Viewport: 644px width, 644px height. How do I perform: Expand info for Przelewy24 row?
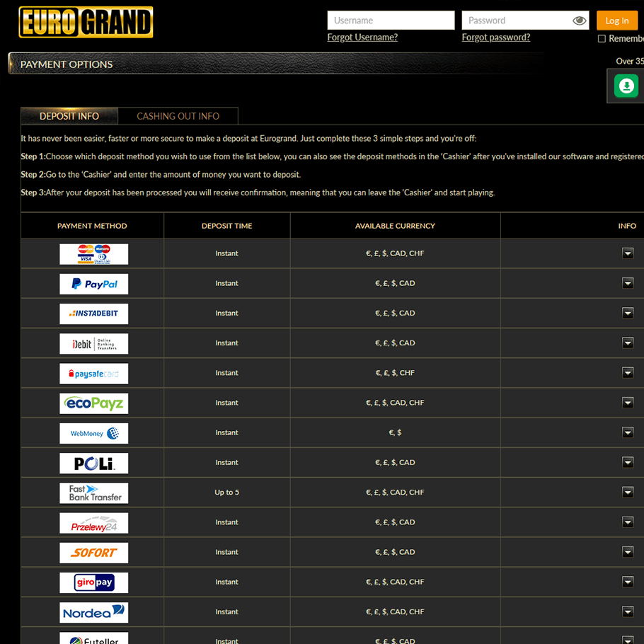628,522
